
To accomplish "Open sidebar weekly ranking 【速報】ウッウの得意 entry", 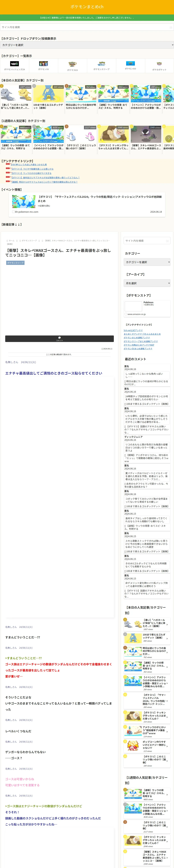I will coord(147,795).
